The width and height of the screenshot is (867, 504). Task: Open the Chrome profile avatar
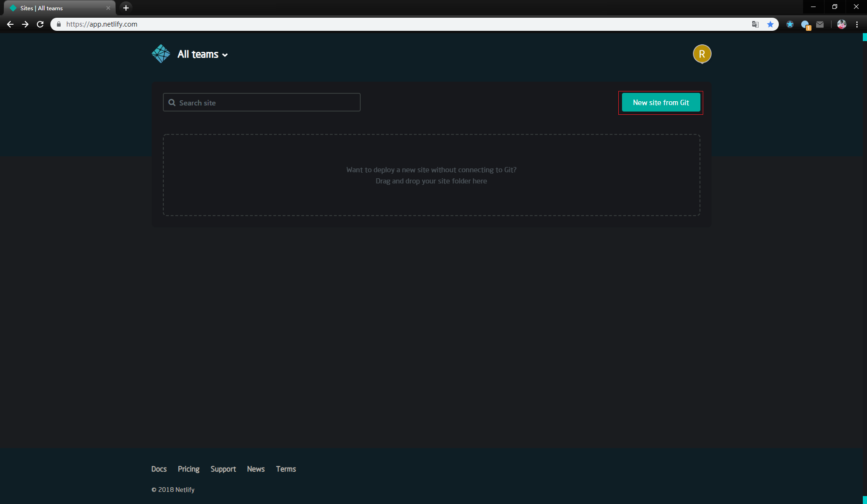click(841, 24)
